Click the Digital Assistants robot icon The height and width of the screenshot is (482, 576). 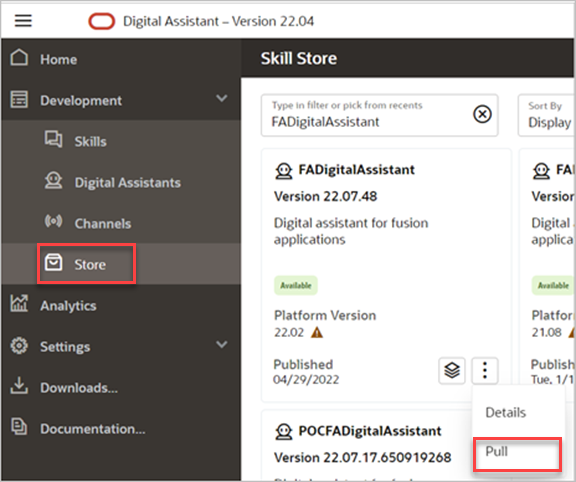54,180
